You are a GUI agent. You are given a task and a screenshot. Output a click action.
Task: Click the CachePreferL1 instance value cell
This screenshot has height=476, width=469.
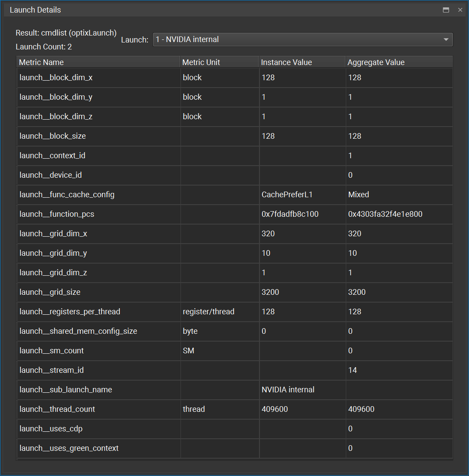[287, 195]
